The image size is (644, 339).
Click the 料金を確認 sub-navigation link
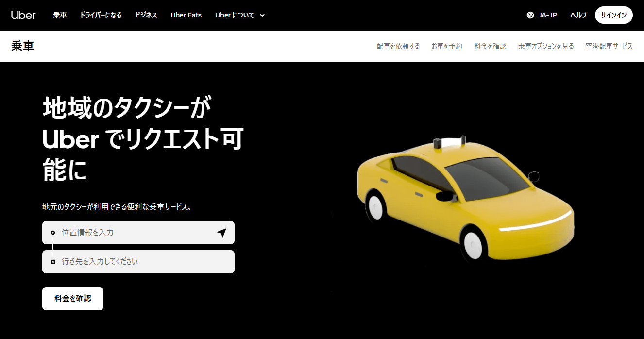(490, 46)
